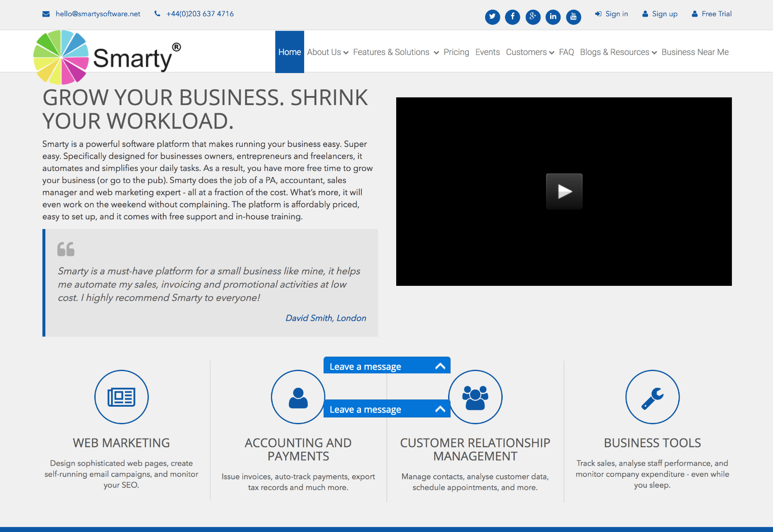Go to the Home menu item
The width and height of the screenshot is (773, 532).
pos(290,52)
